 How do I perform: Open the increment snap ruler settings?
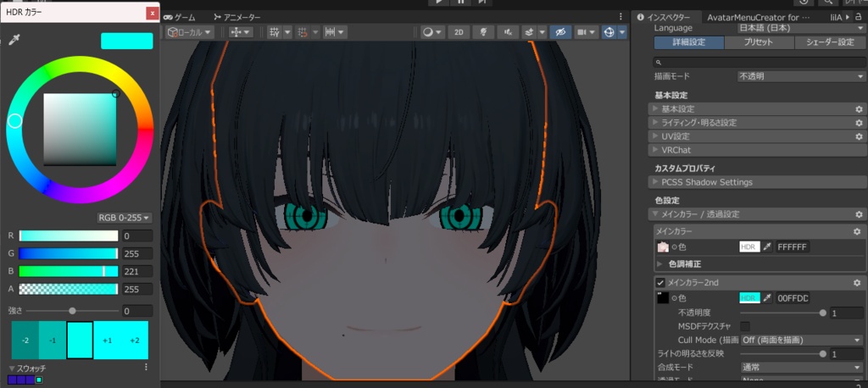tap(335, 32)
